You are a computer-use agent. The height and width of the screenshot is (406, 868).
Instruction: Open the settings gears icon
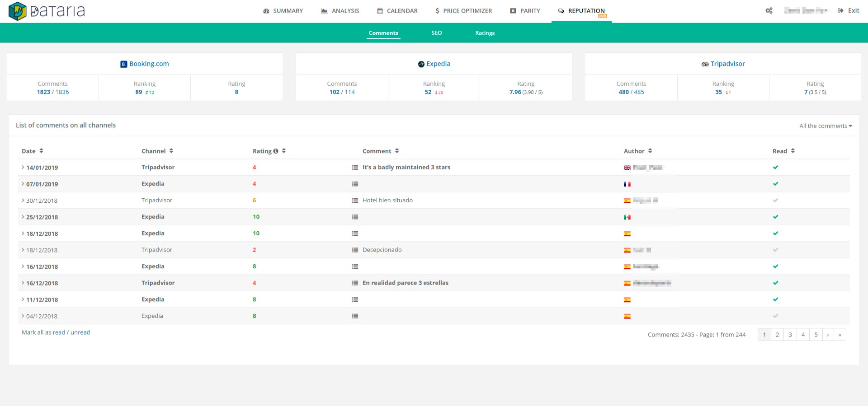pyautogui.click(x=769, y=10)
